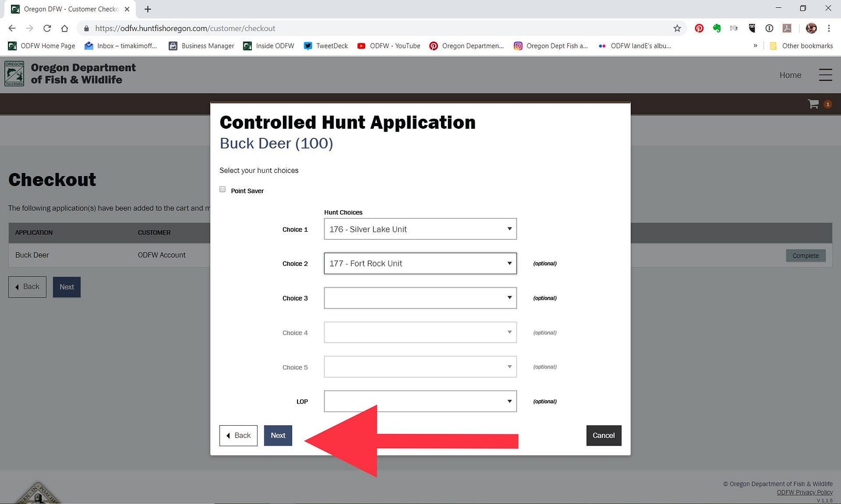The height and width of the screenshot is (504, 841).
Task: Open the Choice 3 hunt dropdown
Action: point(420,298)
